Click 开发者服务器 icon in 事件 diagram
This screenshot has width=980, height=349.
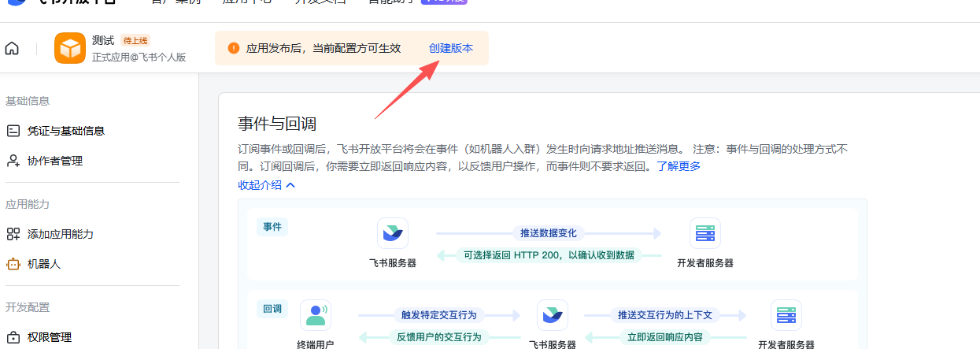pyautogui.click(x=705, y=233)
